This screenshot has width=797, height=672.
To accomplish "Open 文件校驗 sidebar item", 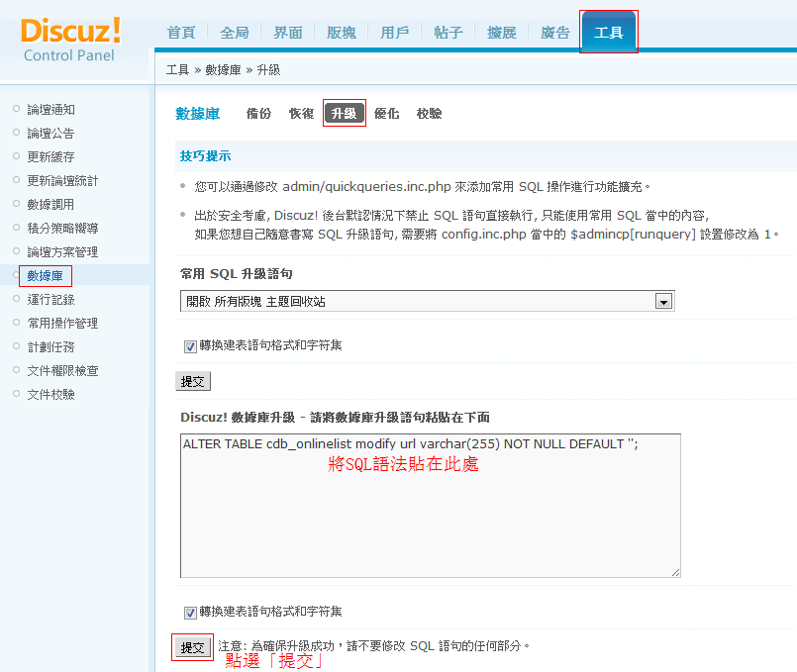I will (x=50, y=395).
